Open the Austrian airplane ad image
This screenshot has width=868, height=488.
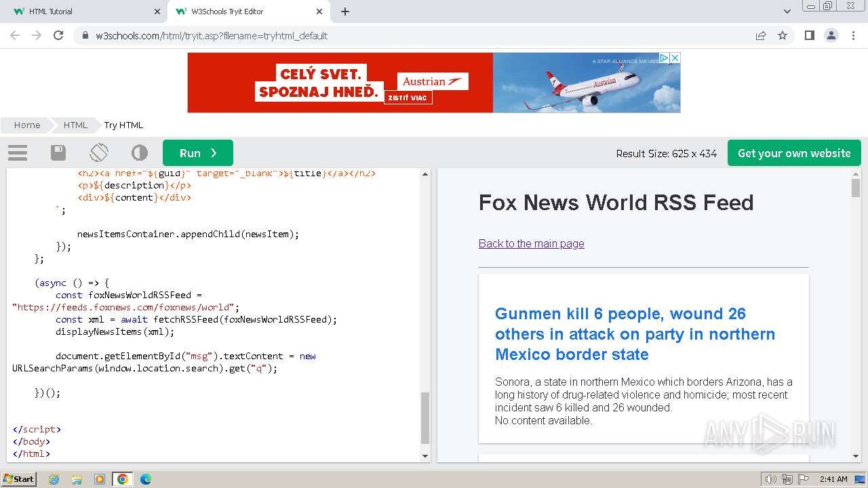click(586, 83)
